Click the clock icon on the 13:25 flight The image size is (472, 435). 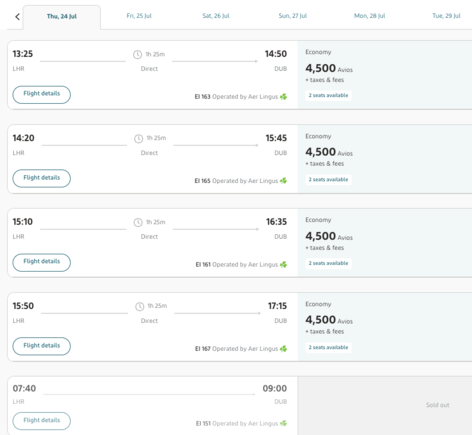[137, 54]
